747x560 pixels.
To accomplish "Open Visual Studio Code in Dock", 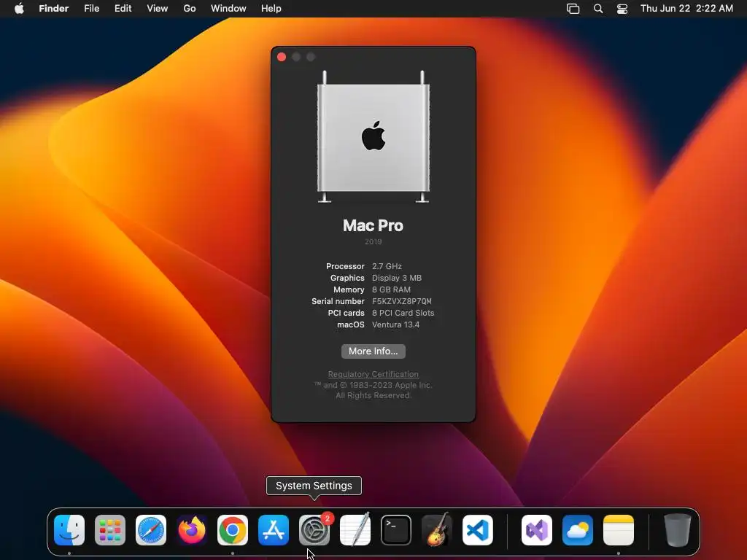I will click(477, 530).
